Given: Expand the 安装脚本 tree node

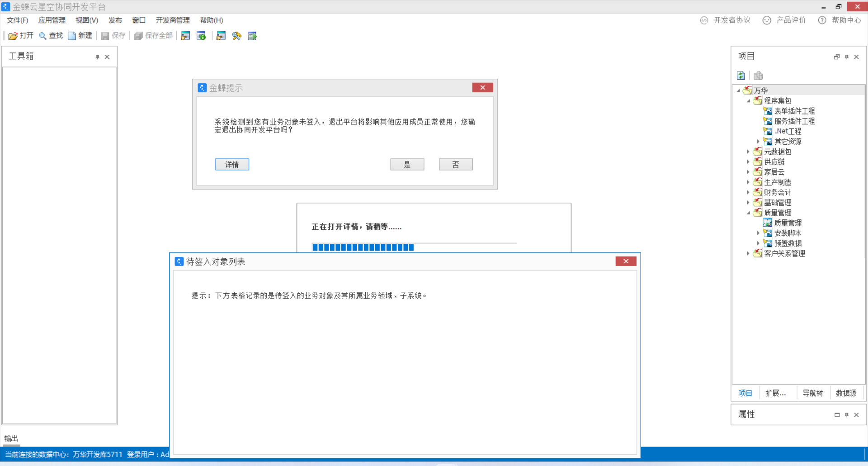Looking at the screenshot, I should [758, 233].
